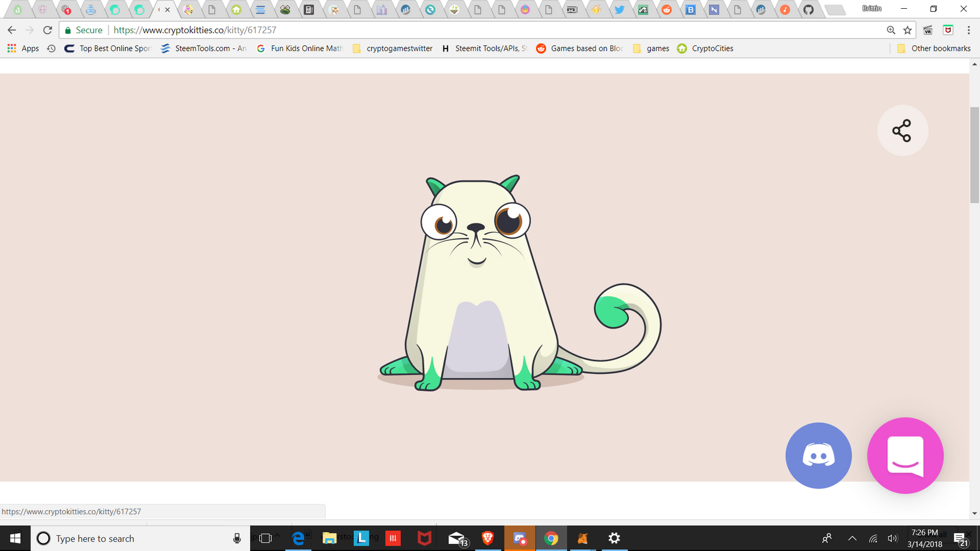Viewport: 980px width, 551px height.
Task: Go forward one page in Chrome
Action: [x=30, y=30]
